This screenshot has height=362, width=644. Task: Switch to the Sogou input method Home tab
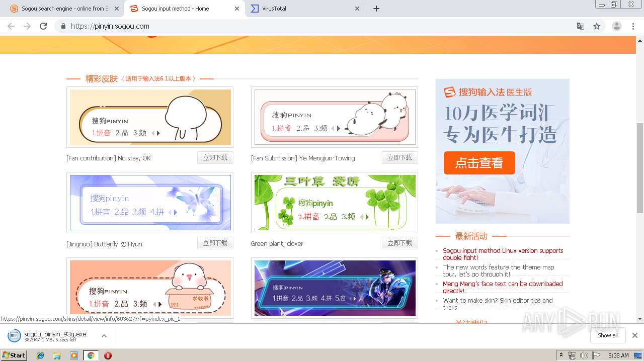184,9
